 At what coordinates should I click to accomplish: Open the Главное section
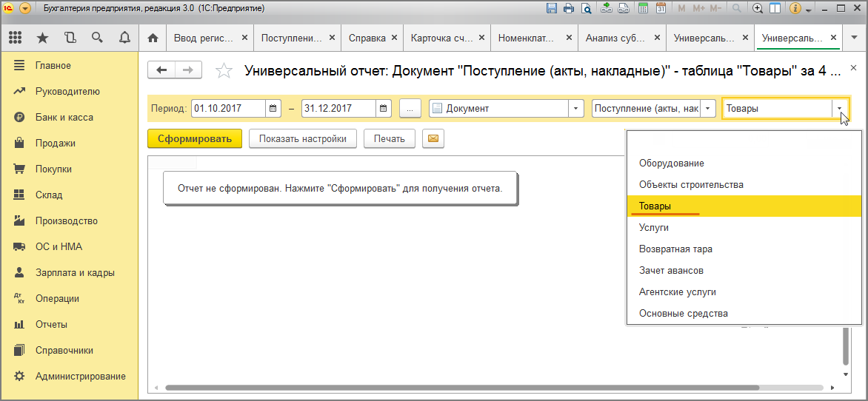(53, 65)
